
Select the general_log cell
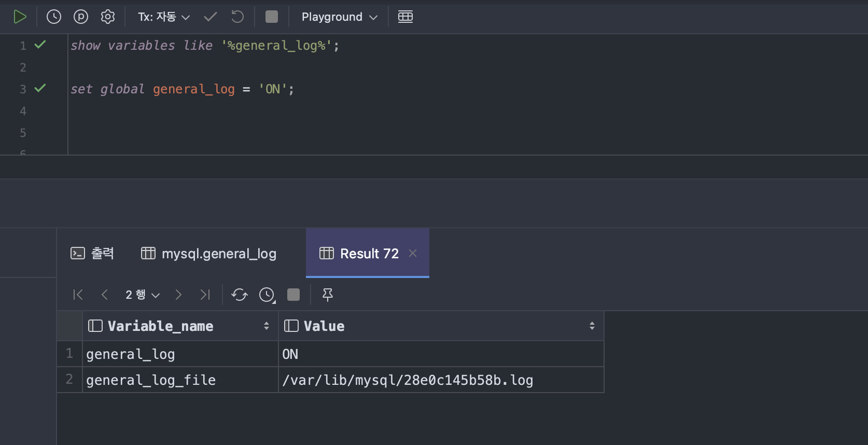click(x=180, y=354)
